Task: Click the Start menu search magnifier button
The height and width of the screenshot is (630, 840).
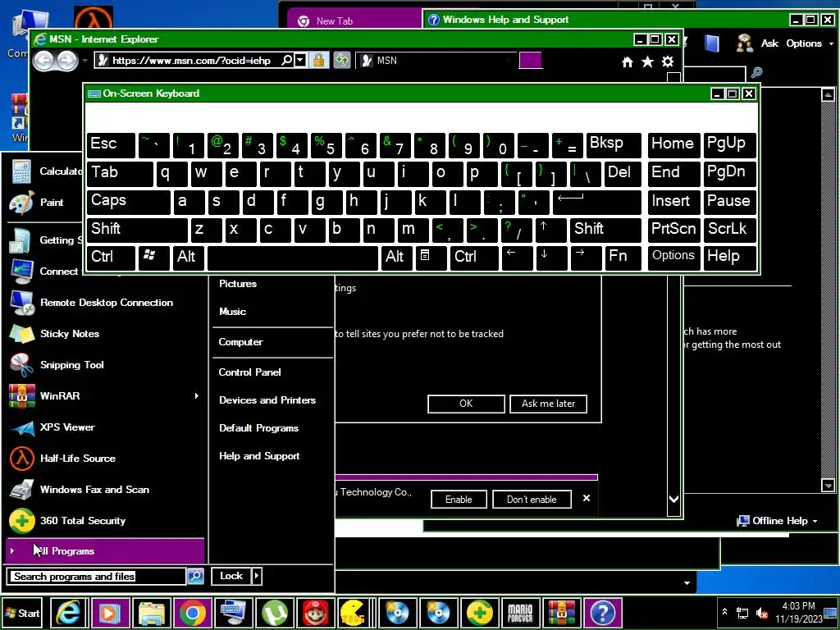Action: tap(195, 576)
